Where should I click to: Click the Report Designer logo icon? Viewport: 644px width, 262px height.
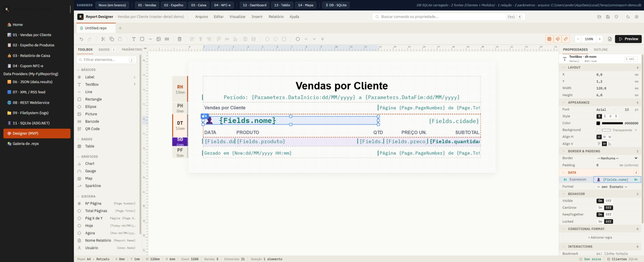click(80, 17)
